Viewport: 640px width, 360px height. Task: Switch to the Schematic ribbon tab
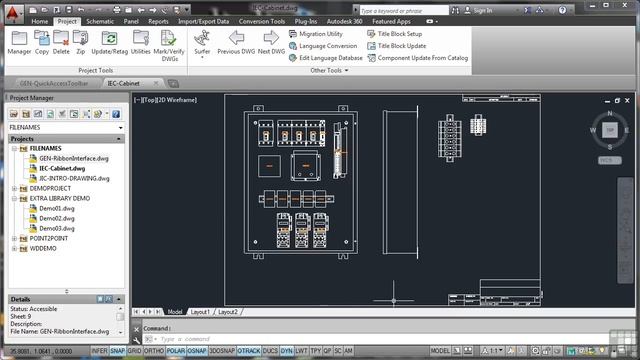click(x=100, y=21)
